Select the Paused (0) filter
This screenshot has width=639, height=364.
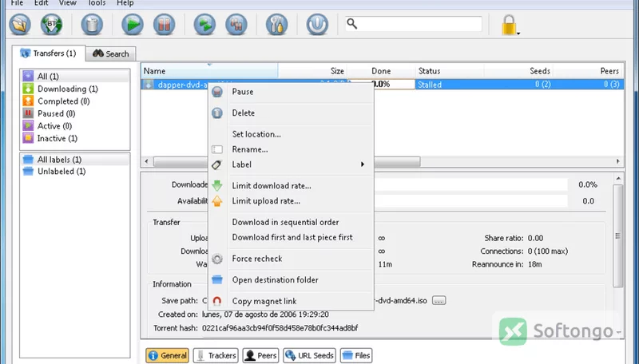click(75, 113)
